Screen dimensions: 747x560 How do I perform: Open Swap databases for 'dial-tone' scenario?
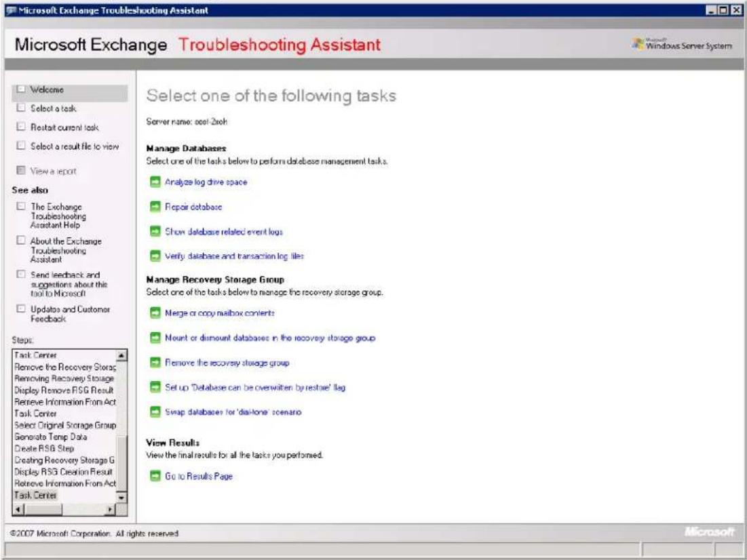pyautogui.click(x=233, y=412)
